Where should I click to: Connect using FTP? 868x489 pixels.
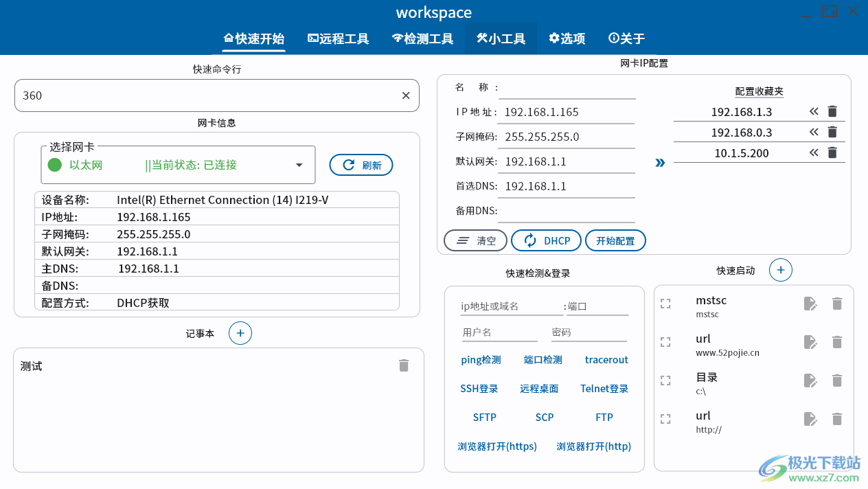[x=604, y=418]
